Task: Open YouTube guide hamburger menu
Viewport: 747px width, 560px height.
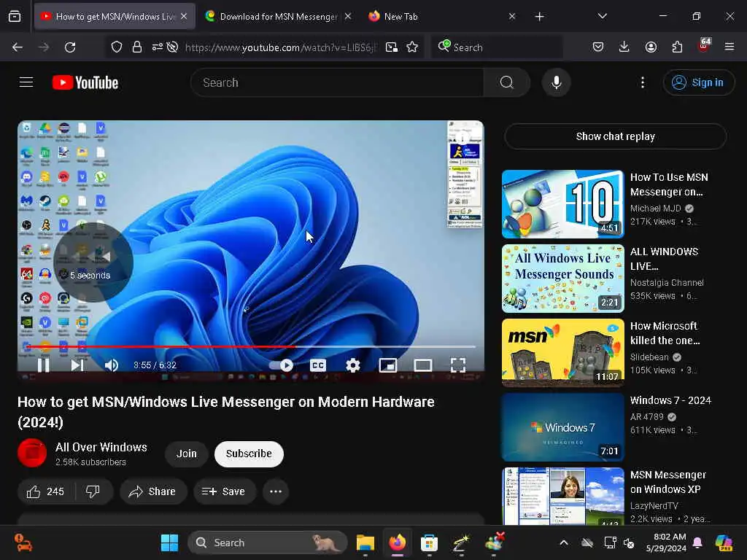Action: tap(26, 82)
